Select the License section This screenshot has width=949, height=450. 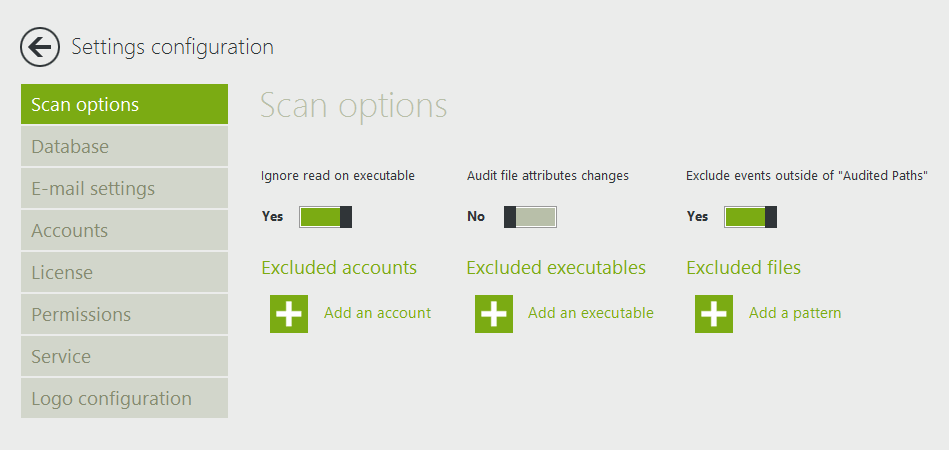point(124,273)
